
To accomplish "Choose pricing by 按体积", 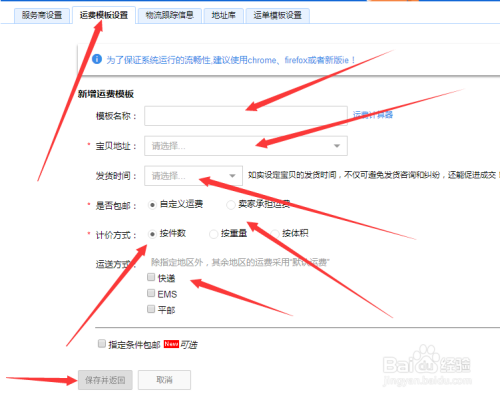I will (275, 234).
